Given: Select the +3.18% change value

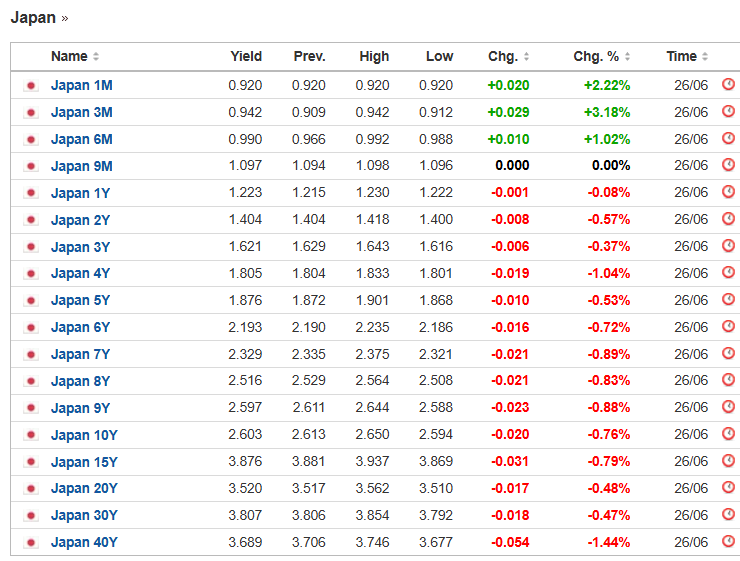Looking at the screenshot, I should pos(607,112).
